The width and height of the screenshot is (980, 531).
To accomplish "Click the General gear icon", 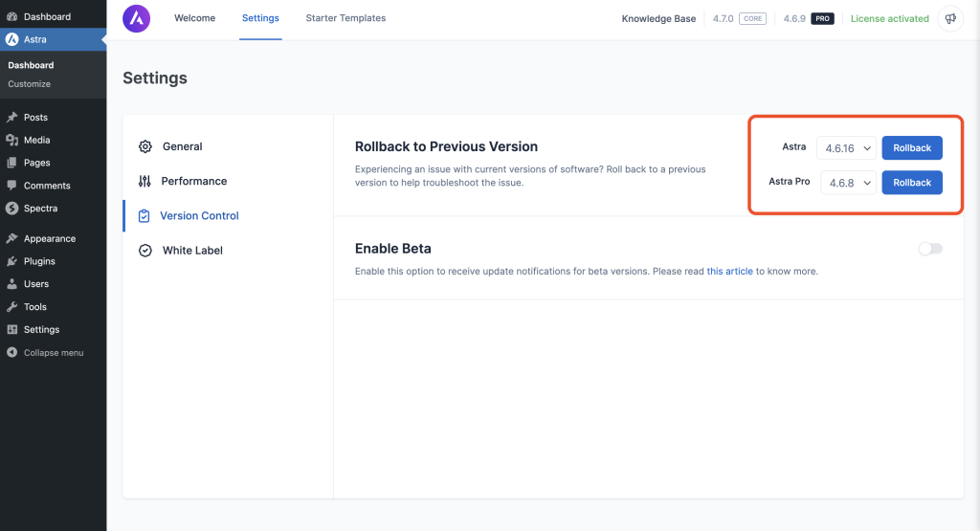I will click(x=145, y=146).
